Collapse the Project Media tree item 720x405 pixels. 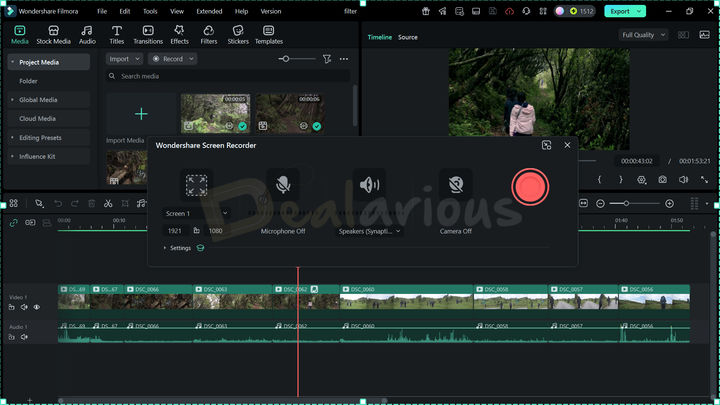[x=12, y=62]
